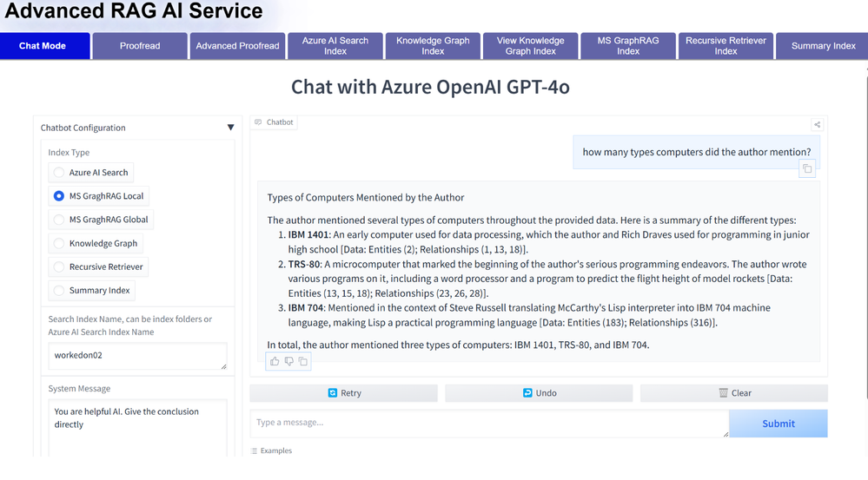Open the Proofread tab

point(140,46)
